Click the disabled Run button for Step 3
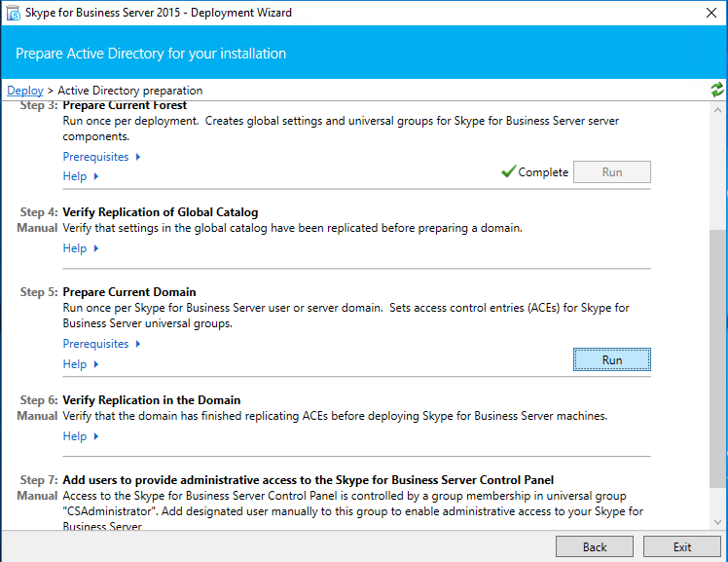The image size is (728, 562). [612, 171]
